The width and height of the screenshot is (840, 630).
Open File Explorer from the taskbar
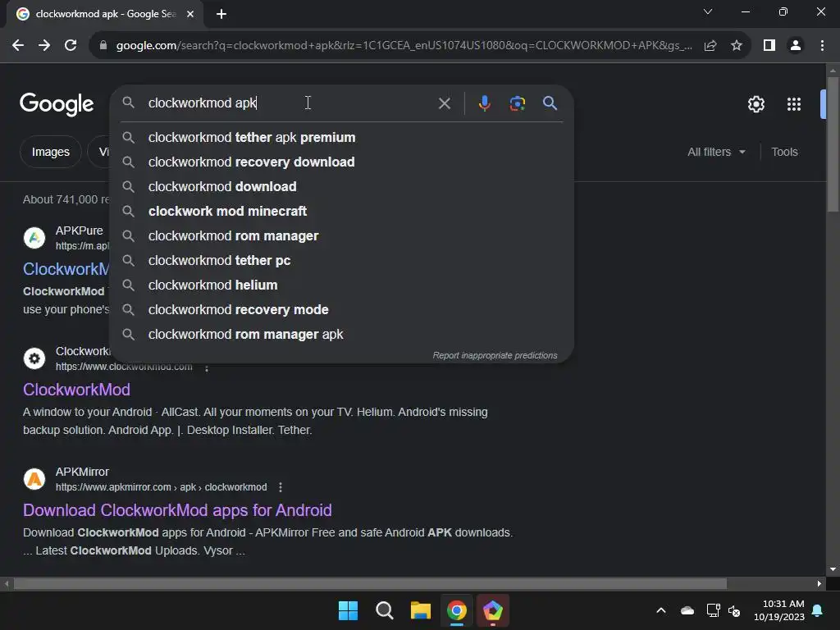click(421, 610)
